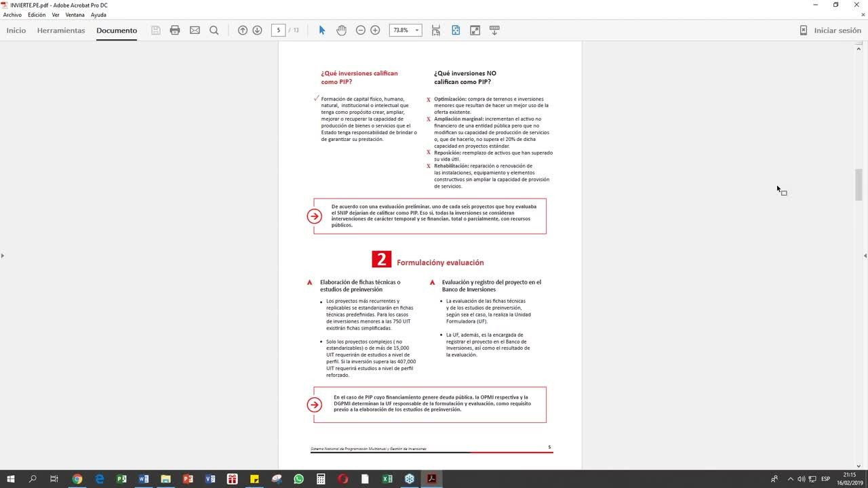Open the Archivo menu

click(12, 15)
